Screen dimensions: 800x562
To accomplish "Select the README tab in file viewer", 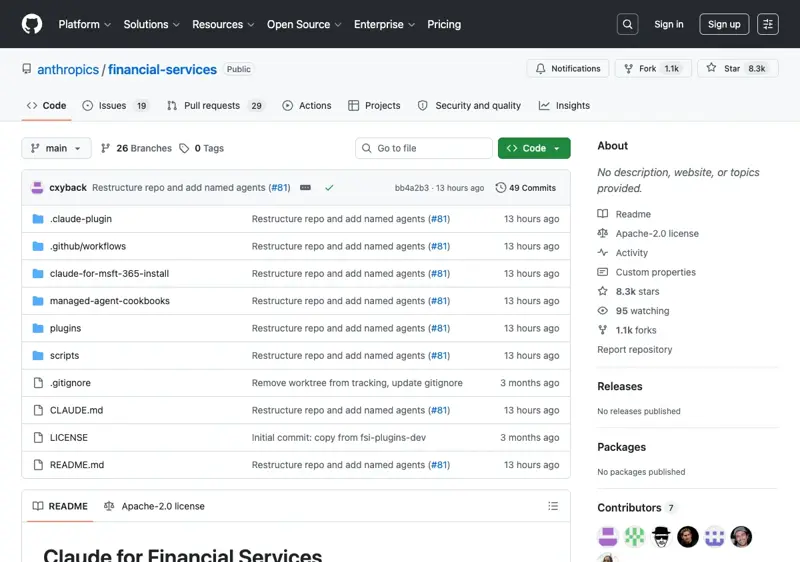I will [60, 506].
